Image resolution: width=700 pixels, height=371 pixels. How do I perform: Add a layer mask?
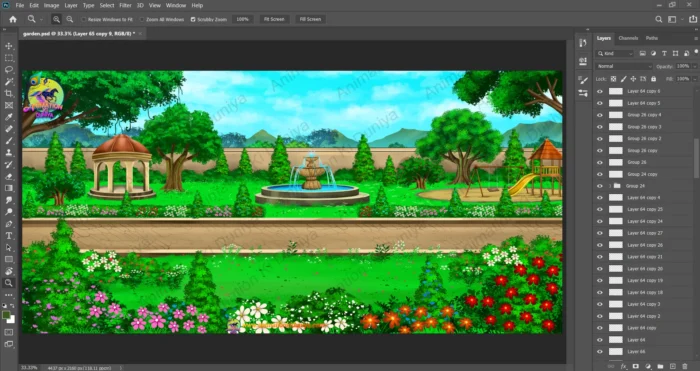[636, 366]
